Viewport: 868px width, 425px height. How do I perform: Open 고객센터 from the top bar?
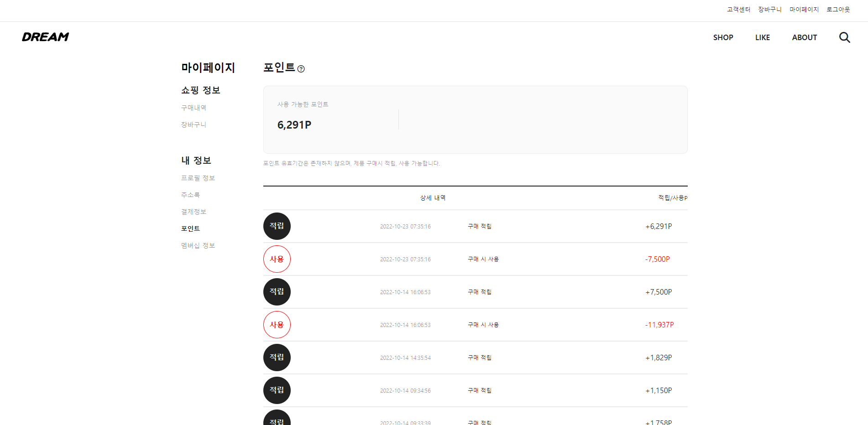(738, 9)
